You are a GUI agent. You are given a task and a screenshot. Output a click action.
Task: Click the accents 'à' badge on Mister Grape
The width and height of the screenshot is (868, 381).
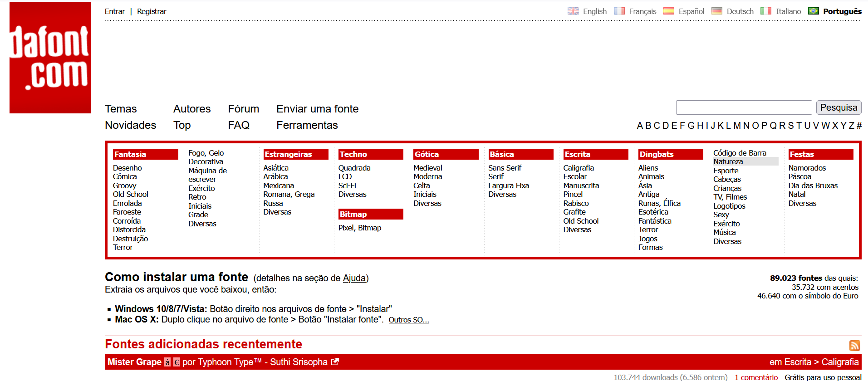pos(167,362)
